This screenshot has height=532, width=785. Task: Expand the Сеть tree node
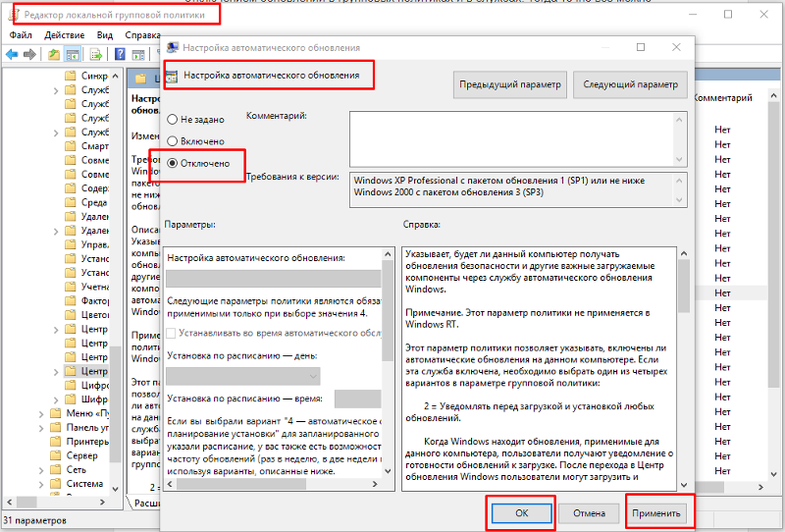coord(41,470)
